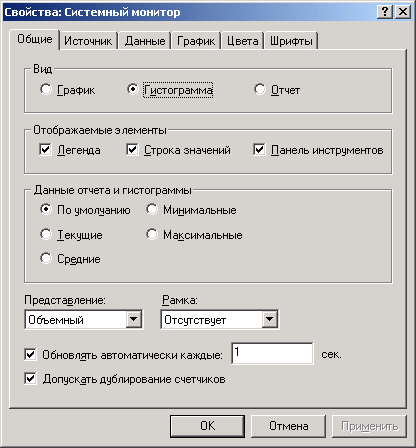The width and height of the screenshot is (416, 448).
Task: Click the Отмена button
Action: (x=288, y=426)
